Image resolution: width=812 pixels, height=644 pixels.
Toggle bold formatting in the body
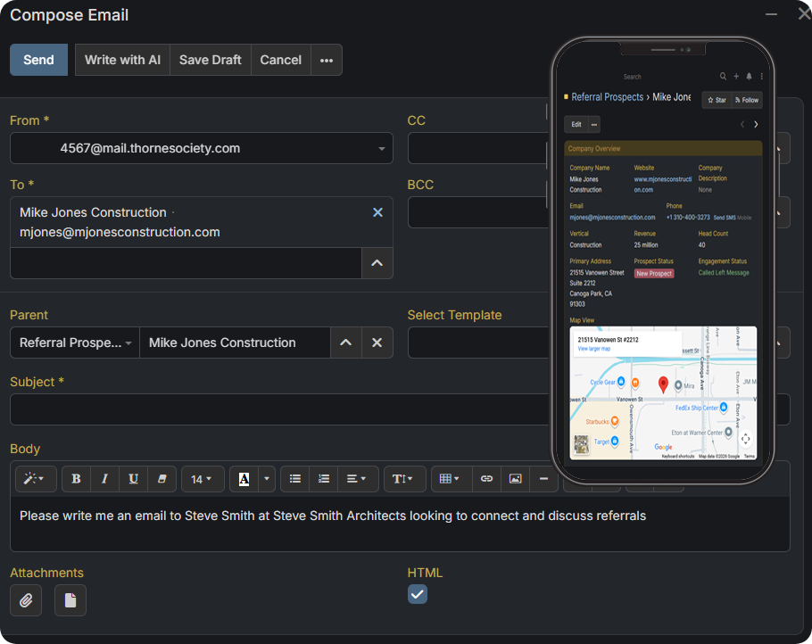[76, 479]
